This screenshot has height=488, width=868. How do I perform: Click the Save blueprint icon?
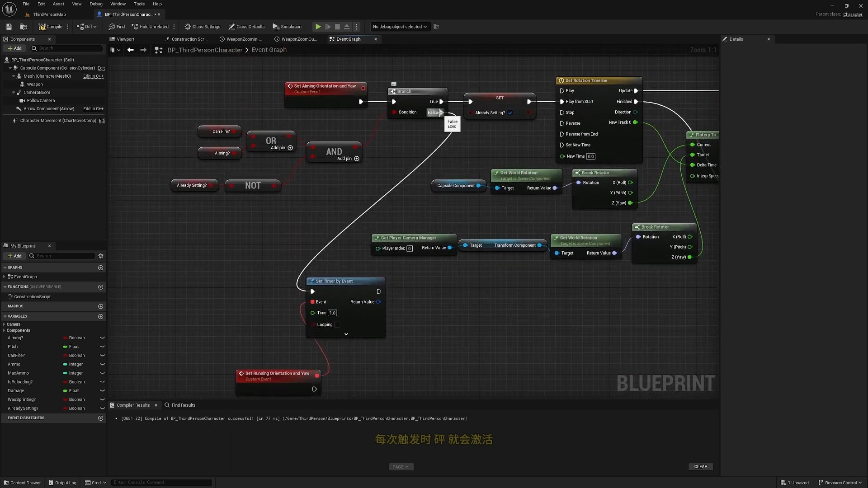point(9,27)
